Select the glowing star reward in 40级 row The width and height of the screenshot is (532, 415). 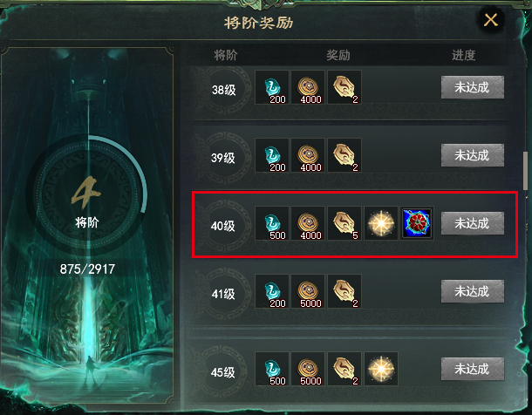[x=380, y=223]
